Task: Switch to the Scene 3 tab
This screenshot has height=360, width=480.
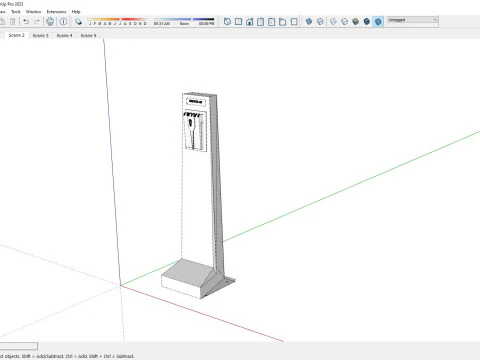Action: (x=40, y=35)
